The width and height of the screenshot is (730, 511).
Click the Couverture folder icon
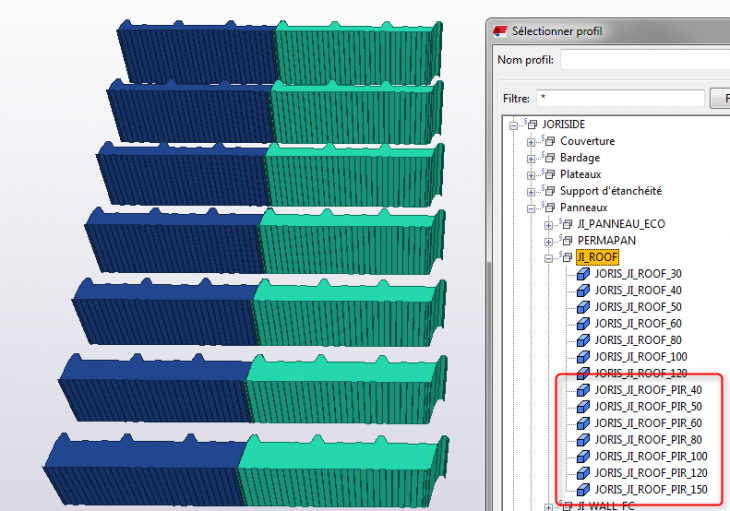[x=549, y=142]
